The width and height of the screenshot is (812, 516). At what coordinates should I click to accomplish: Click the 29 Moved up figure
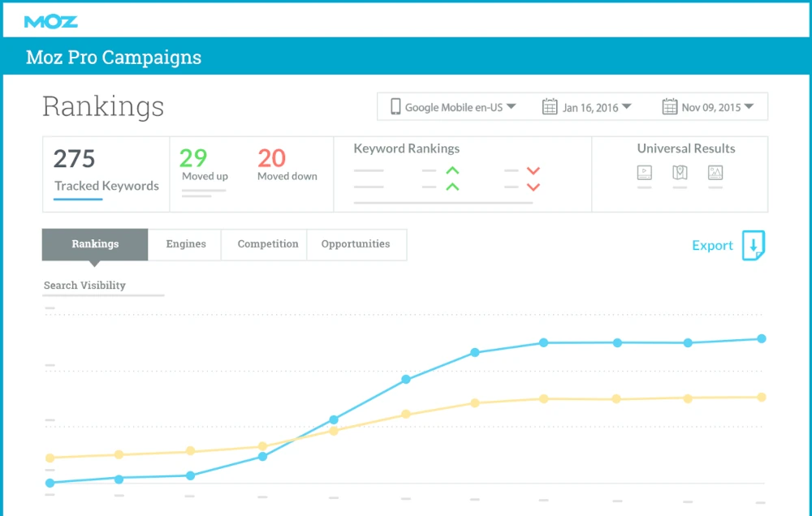coord(193,158)
